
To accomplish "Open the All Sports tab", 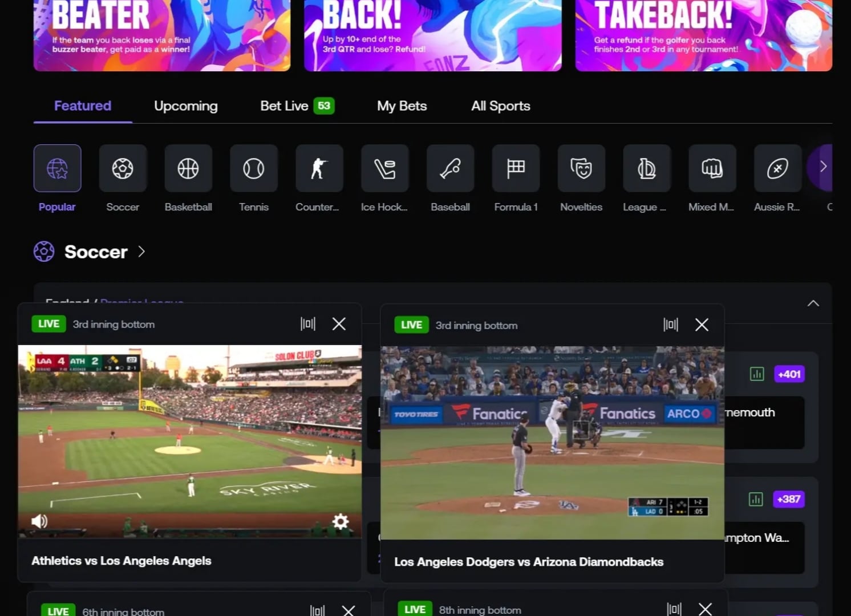I will pos(501,106).
